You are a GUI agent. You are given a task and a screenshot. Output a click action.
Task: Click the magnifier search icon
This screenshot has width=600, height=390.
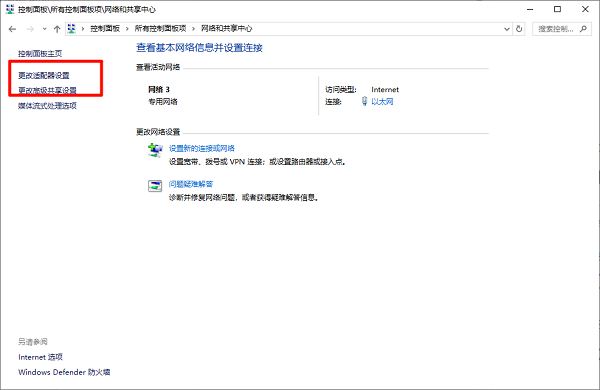coord(583,29)
